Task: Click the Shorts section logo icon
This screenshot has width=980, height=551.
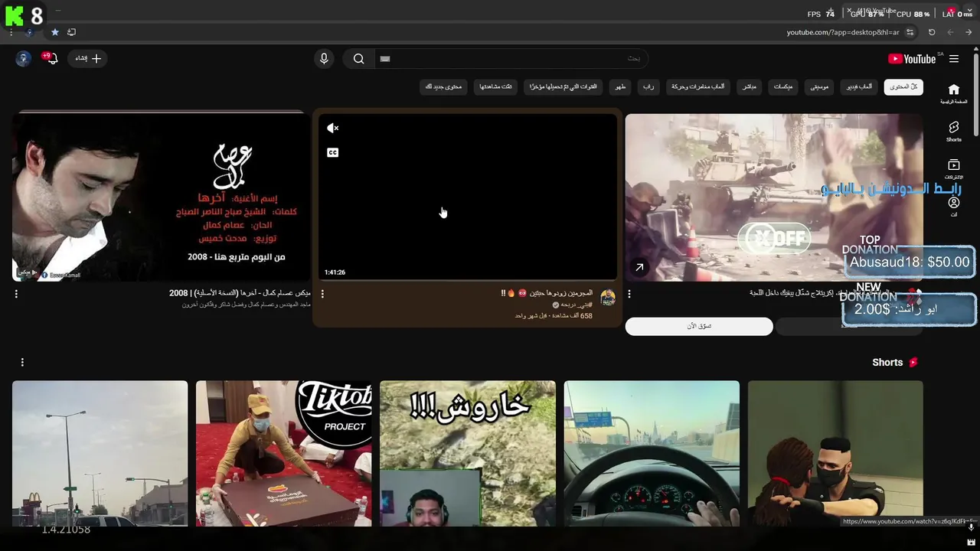Action: pos(913,362)
